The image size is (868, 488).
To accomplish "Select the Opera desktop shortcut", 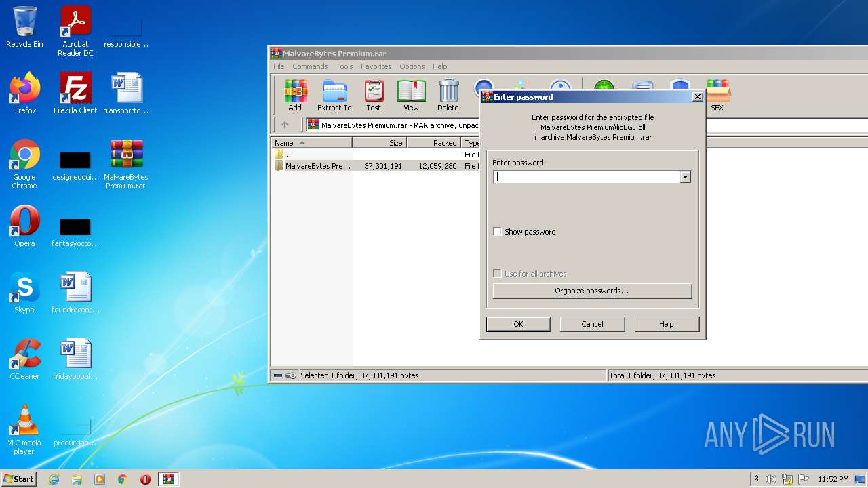I will (24, 227).
